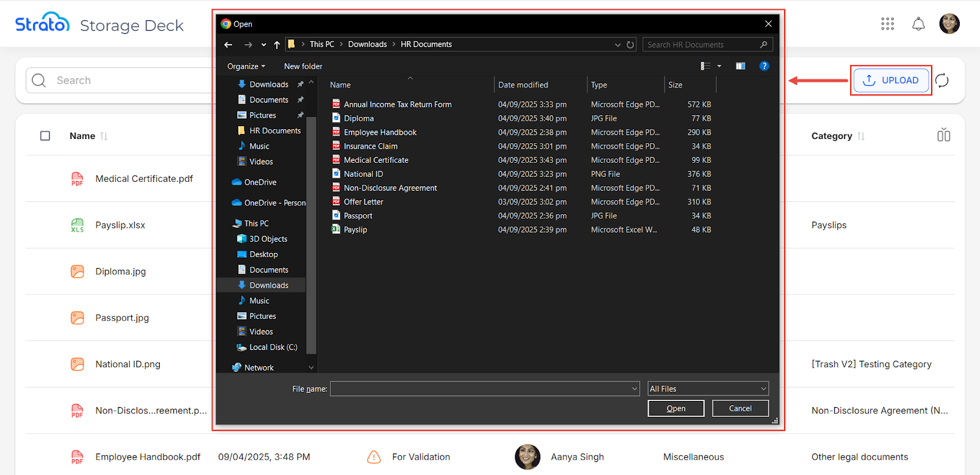Select Desktop in the navigation tree
The height and width of the screenshot is (475, 980).
coord(263,255)
